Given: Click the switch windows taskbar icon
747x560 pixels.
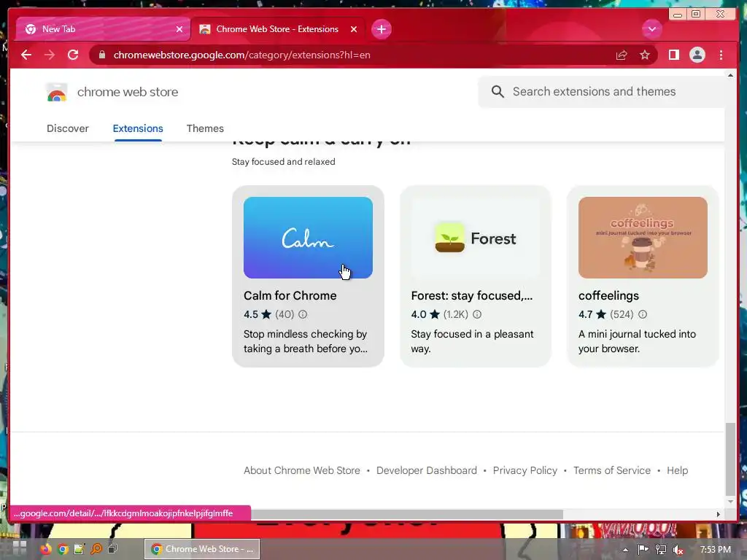Looking at the screenshot, I should [113, 549].
